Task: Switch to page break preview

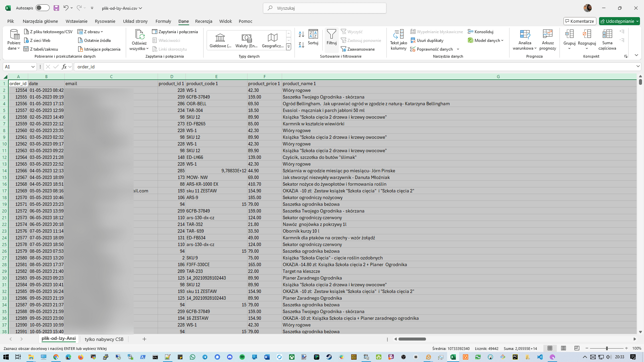Action: pos(577,348)
